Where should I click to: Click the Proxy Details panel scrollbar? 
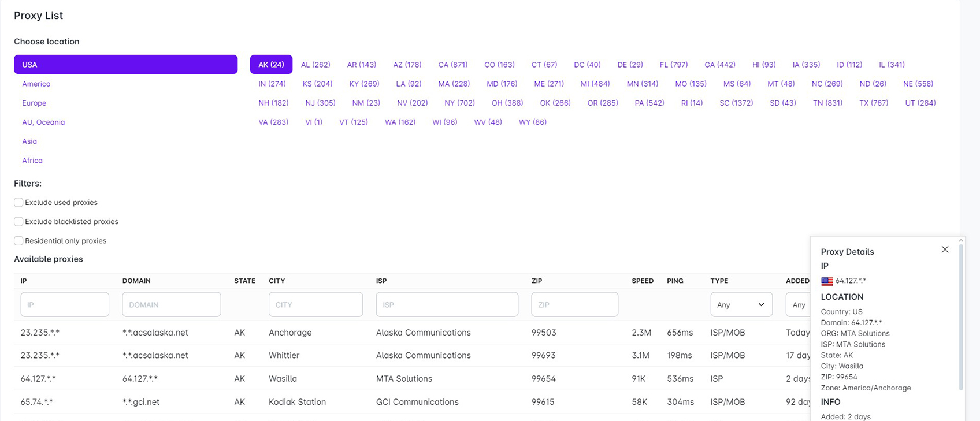(961, 316)
